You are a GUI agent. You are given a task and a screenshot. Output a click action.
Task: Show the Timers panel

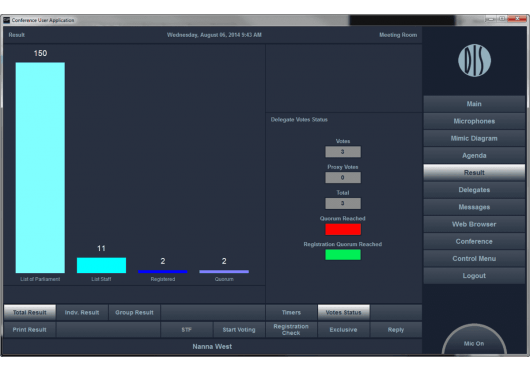coord(291,313)
